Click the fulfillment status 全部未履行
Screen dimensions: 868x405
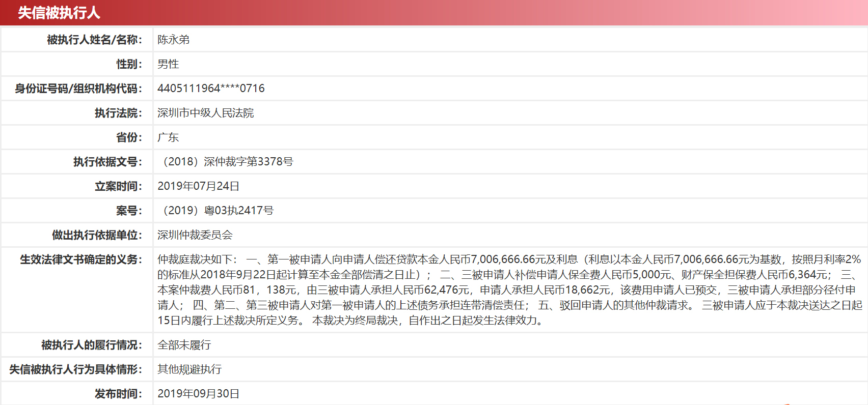pos(184,345)
